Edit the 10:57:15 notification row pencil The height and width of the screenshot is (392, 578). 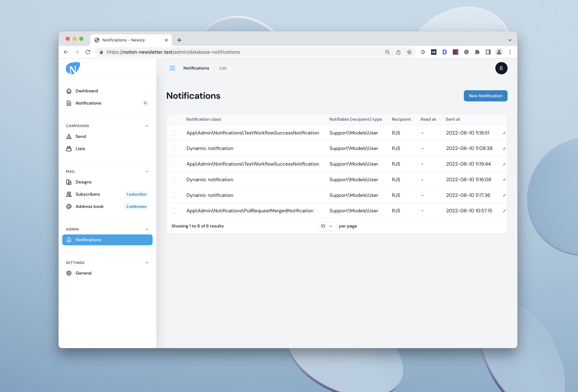point(504,211)
